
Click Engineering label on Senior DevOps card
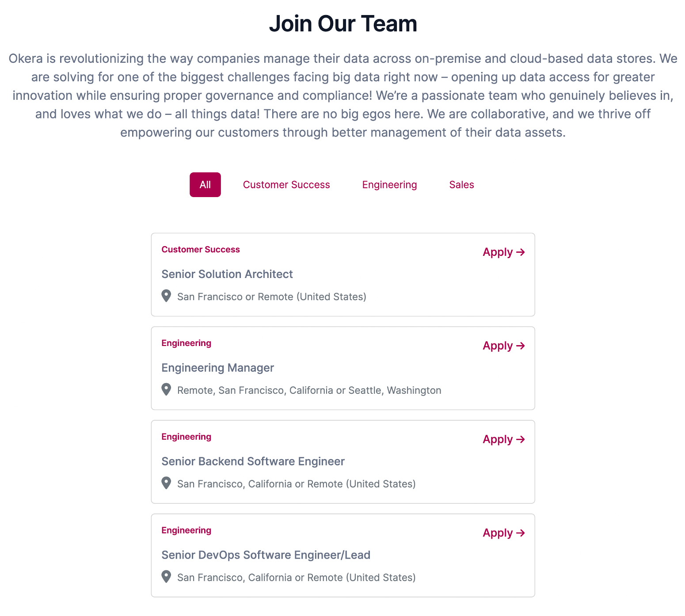coord(186,531)
